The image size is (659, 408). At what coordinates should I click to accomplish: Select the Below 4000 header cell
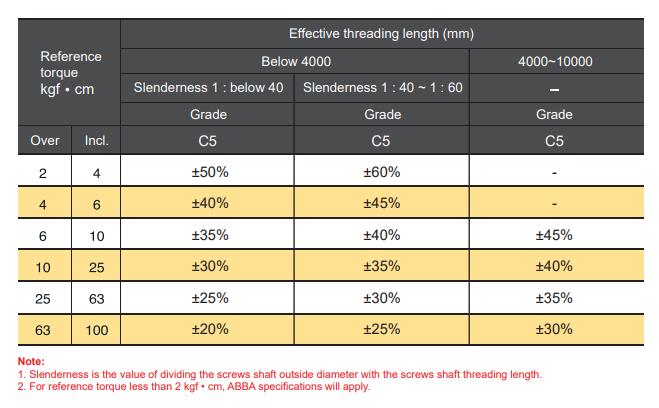(x=296, y=61)
